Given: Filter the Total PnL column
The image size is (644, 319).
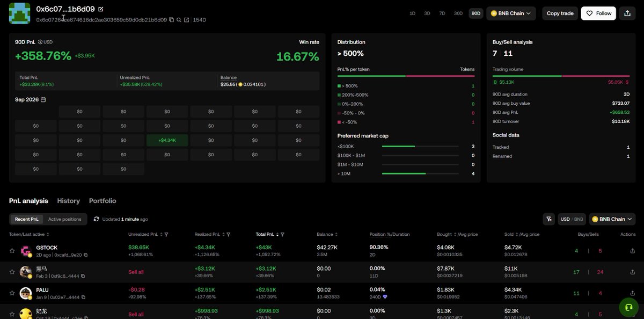Looking at the screenshot, I should click(x=283, y=235).
